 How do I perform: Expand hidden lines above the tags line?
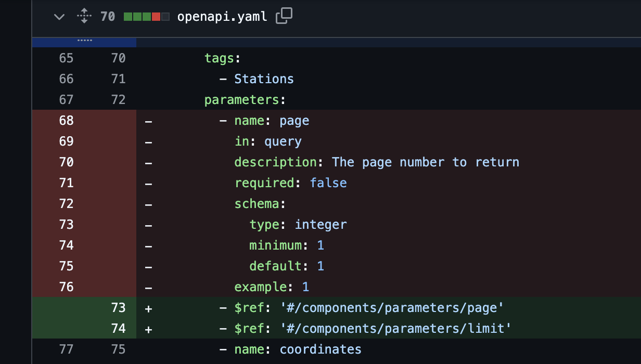[84, 42]
